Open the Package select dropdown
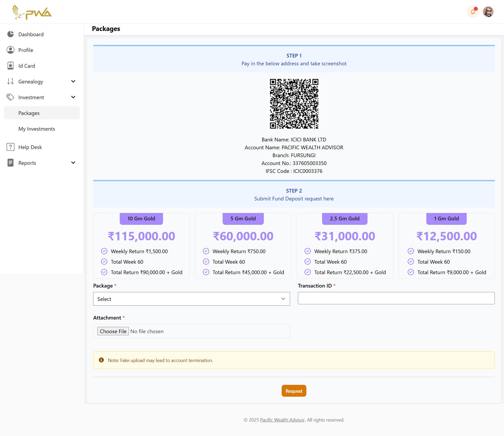The image size is (504, 436). (x=191, y=299)
